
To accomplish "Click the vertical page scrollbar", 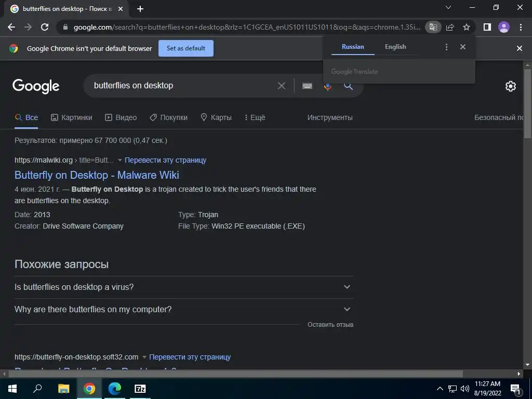I will [x=527, y=103].
